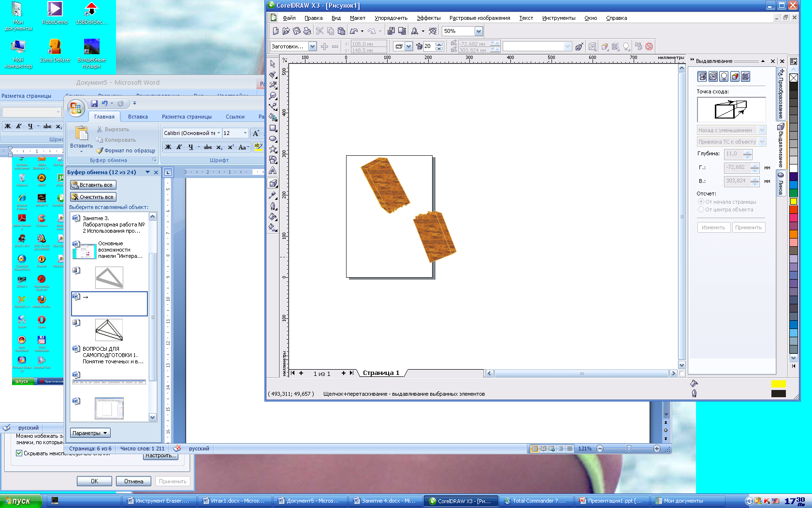Select the Zoom magnifier tool in toolbox

coord(273,96)
